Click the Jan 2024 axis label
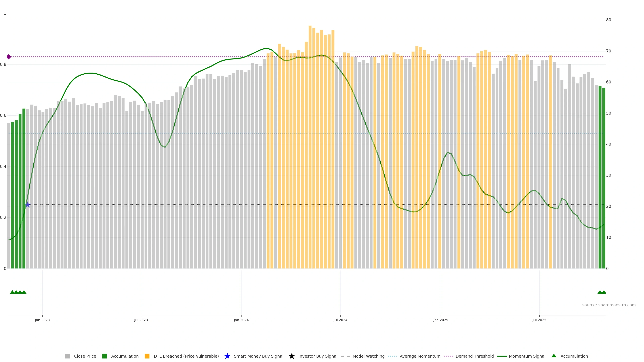The image size is (644, 362). click(x=241, y=320)
